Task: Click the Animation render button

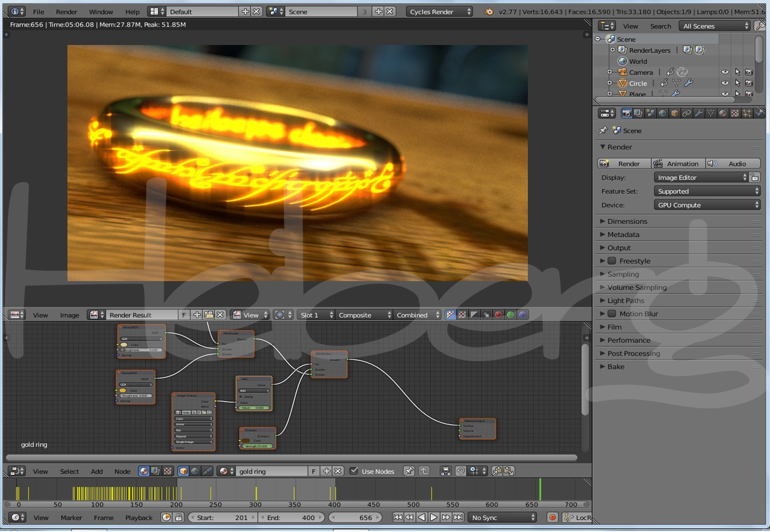Action: 677,164
